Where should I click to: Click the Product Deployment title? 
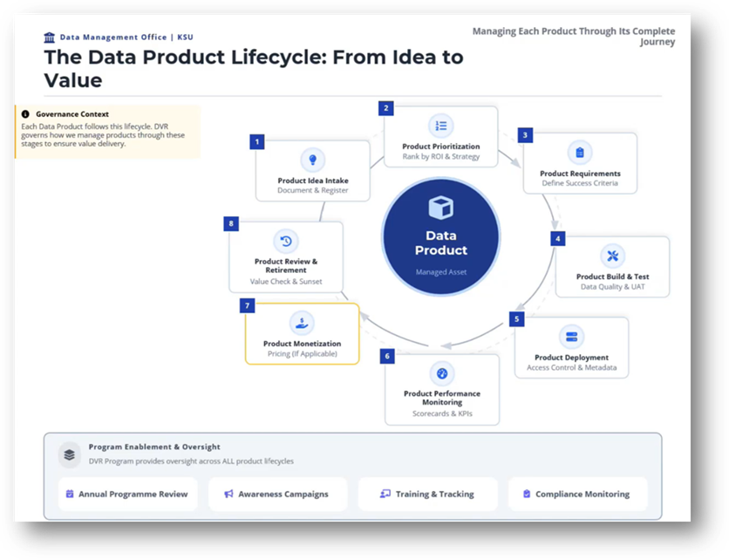pyautogui.click(x=571, y=358)
